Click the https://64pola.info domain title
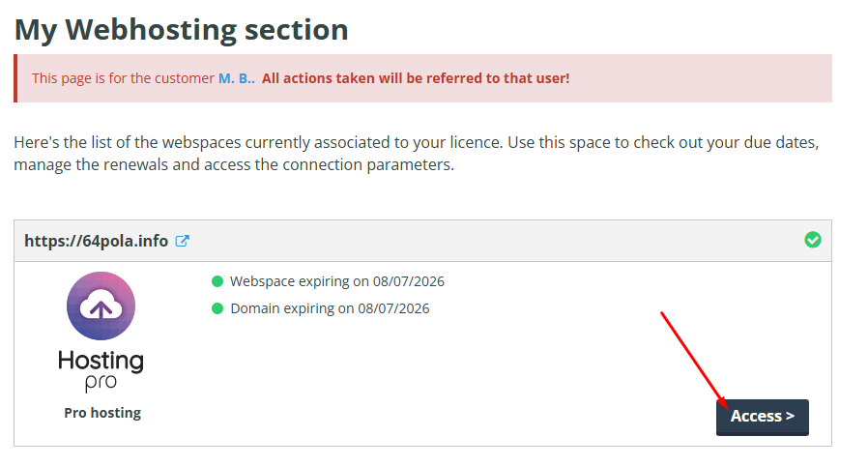The height and width of the screenshot is (466, 868). tap(97, 241)
